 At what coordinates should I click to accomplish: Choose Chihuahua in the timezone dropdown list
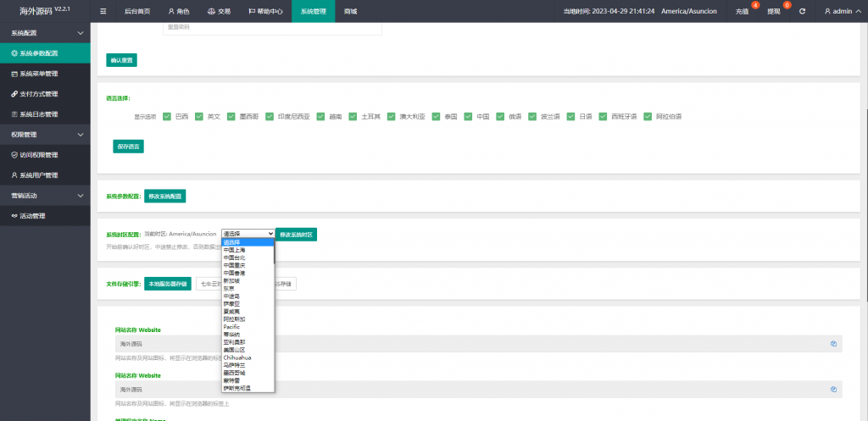pos(237,357)
